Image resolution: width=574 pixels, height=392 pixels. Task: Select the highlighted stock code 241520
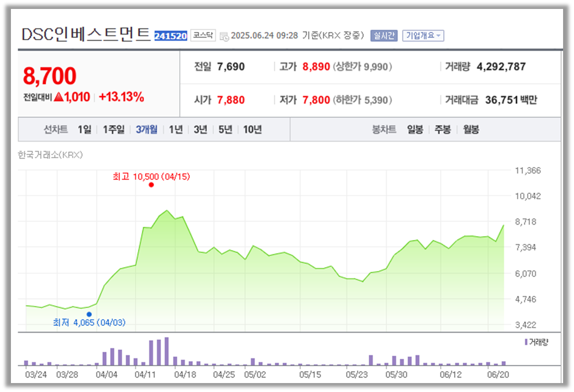pos(170,36)
